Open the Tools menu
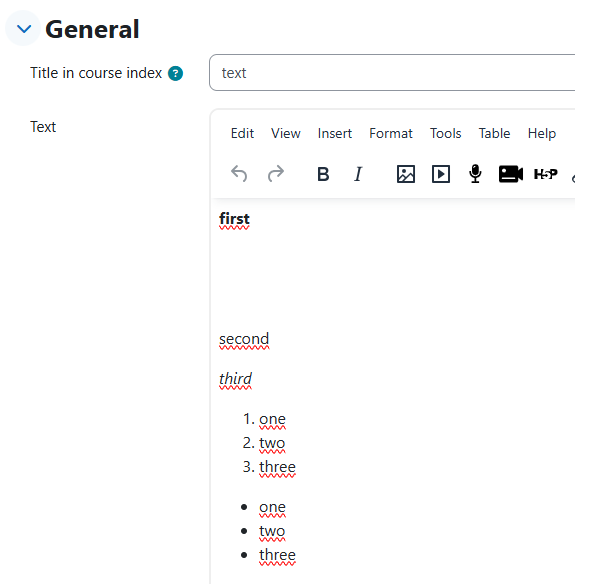Screen dimensions: 604x584 [x=446, y=133]
